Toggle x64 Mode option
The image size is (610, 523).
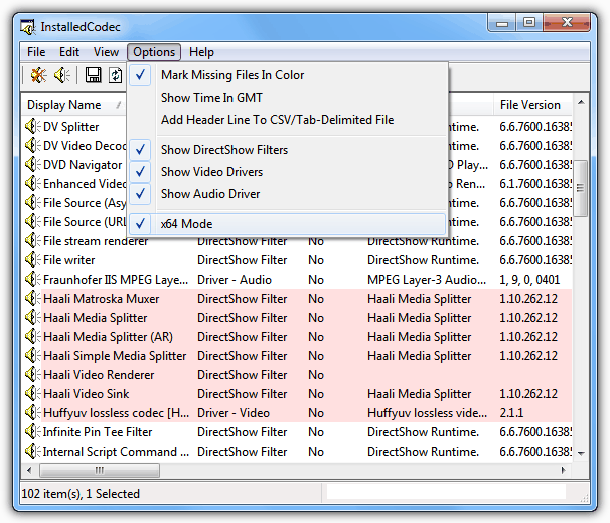(288, 224)
